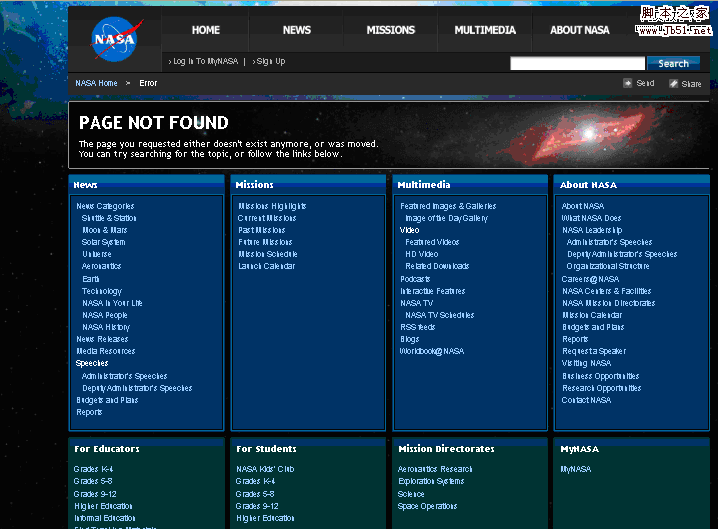This screenshot has height=529, width=718.
Task: Open NASA In Your Life link
Action: [x=112, y=303]
